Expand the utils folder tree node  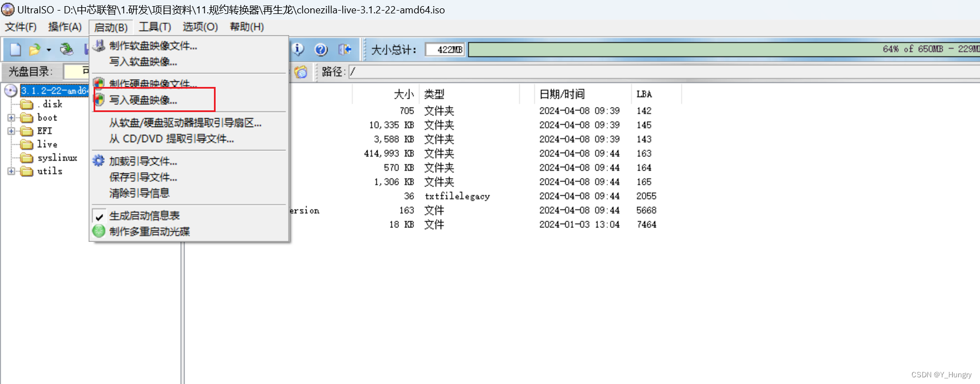pos(11,171)
